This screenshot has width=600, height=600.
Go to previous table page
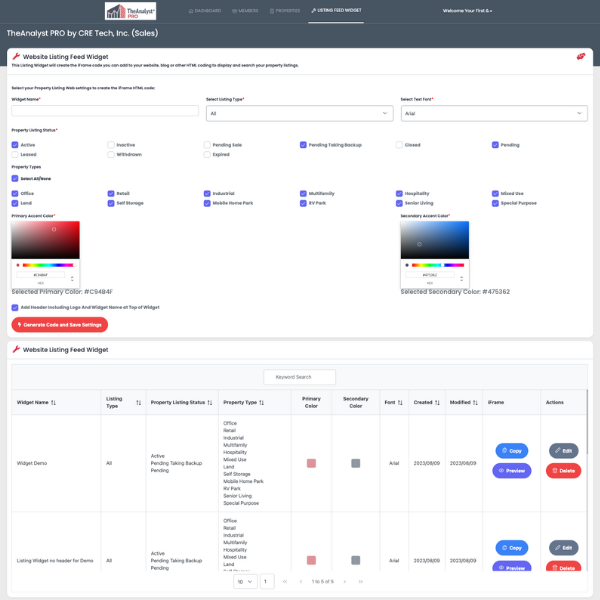pyautogui.click(x=301, y=582)
